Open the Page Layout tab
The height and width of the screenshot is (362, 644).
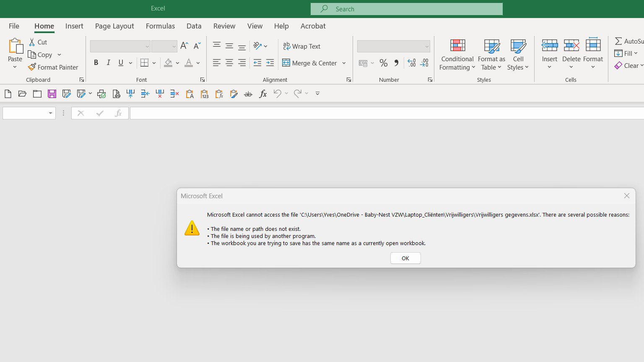pyautogui.click(x=114, y=26)
